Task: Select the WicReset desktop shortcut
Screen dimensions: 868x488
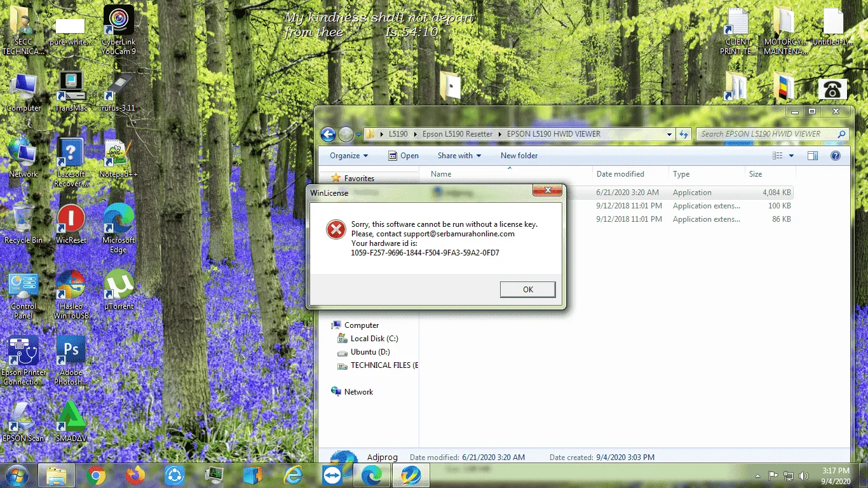Action: [71, 224]
